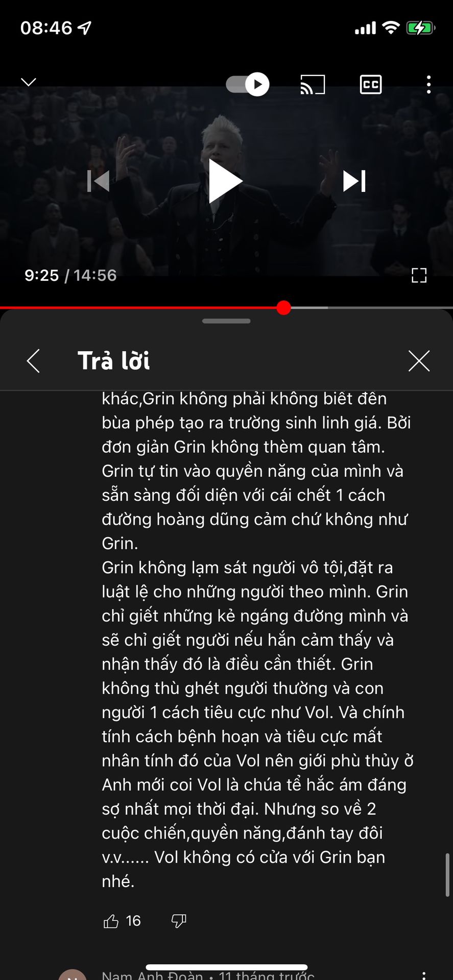
Task: Enter fullscreen mode
Action: pyautogui.click(x=419, y=276)
